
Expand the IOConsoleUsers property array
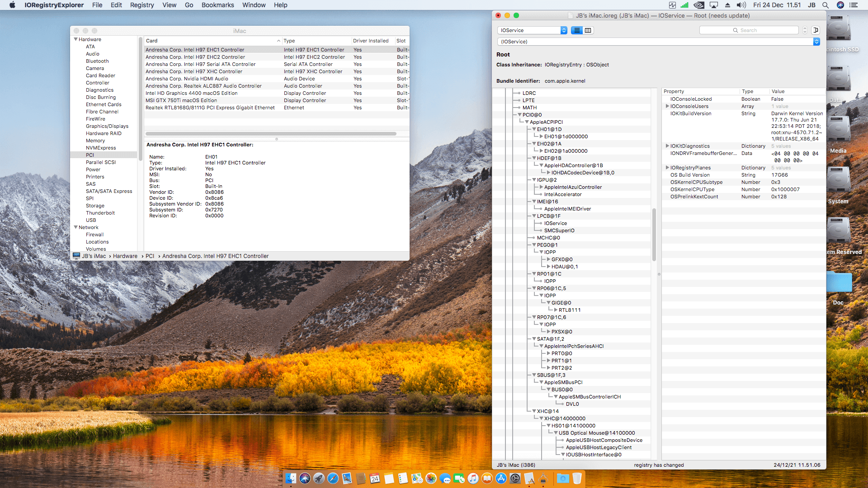click(x=667, y=106)
